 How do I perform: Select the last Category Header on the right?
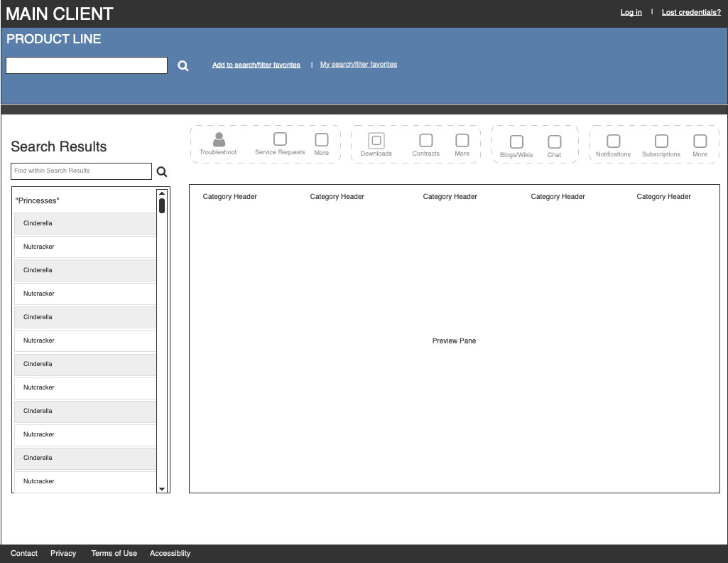(x=663, y=197)
